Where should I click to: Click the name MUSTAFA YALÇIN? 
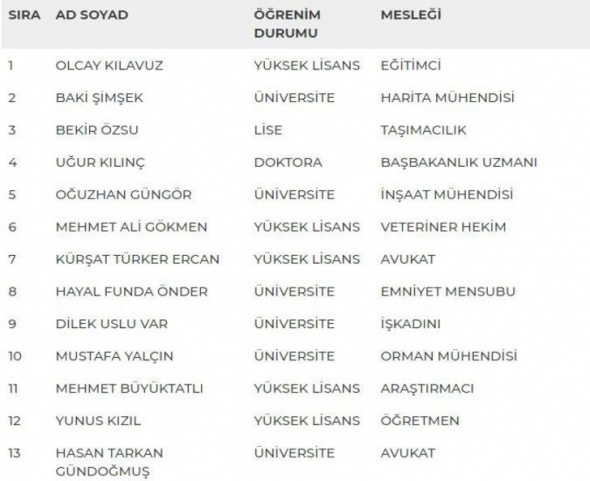(114, 356)
